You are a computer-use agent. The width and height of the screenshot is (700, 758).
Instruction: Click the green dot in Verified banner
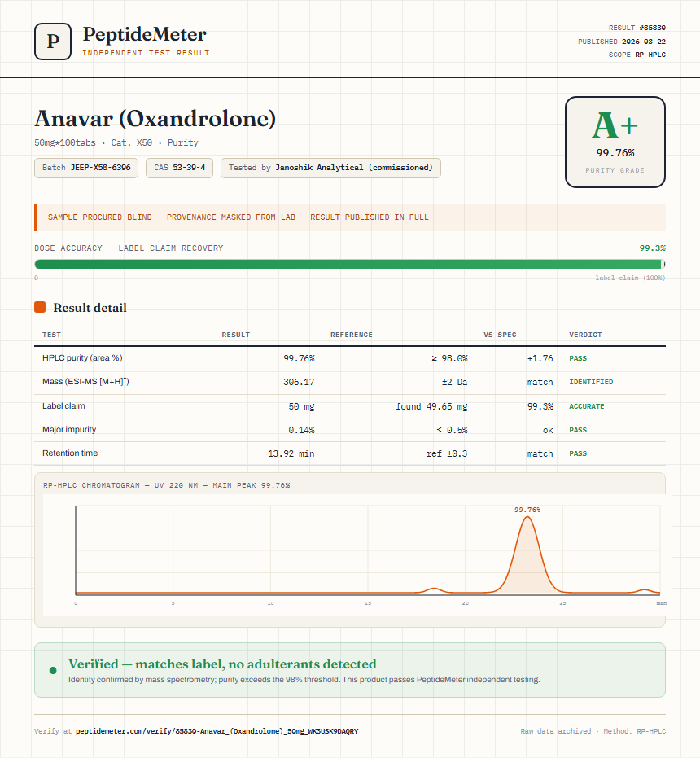(53, 670)
